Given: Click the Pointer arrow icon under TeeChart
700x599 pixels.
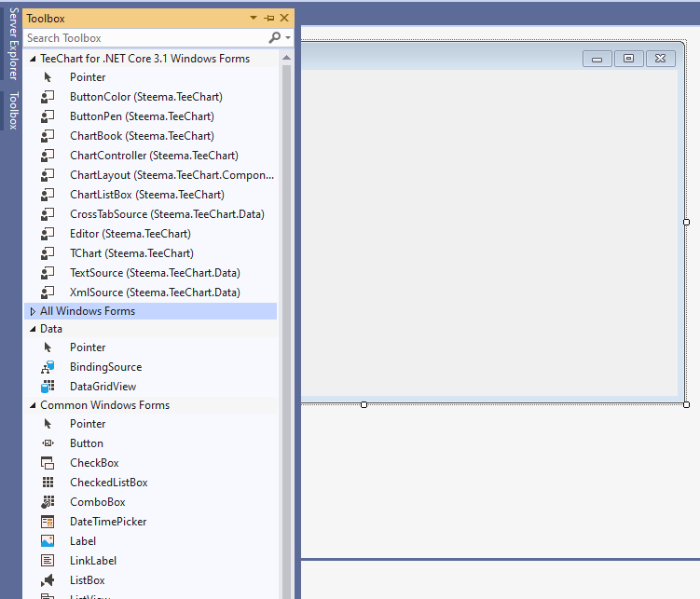Looking at the screenshot, I should coord(48,77).
